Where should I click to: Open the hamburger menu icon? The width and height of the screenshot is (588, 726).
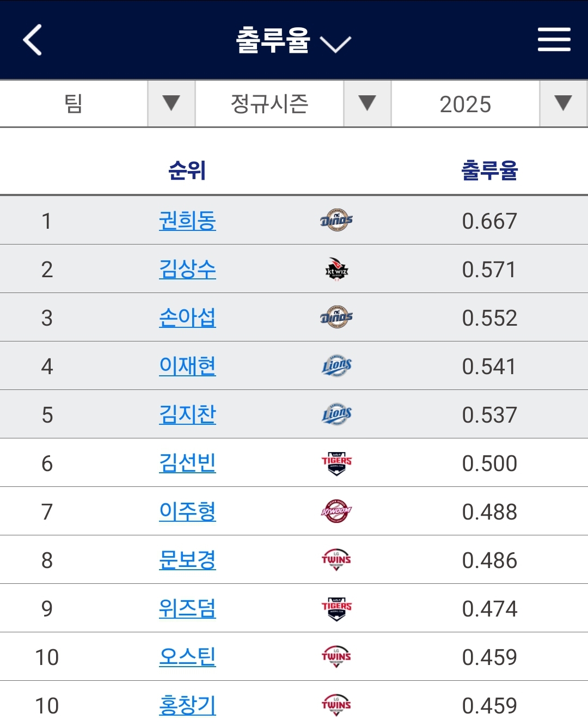point(554,40)
